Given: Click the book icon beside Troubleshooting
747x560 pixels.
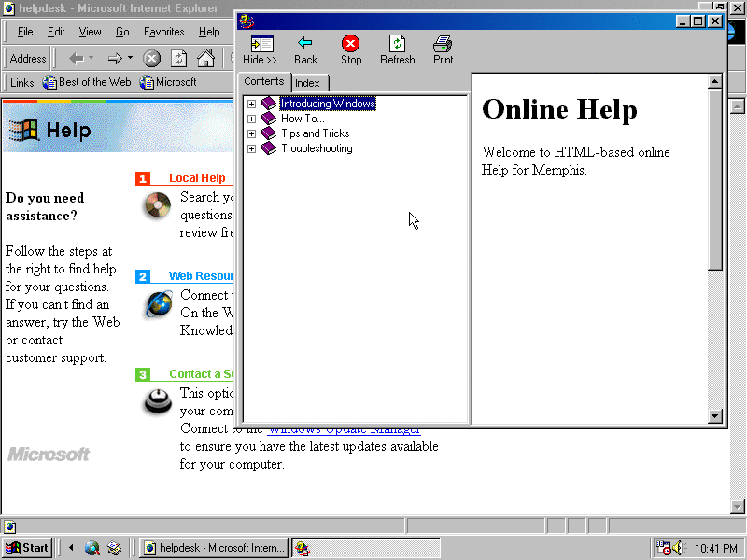Looking at the screenshot, I should click(x=269, y=148).
